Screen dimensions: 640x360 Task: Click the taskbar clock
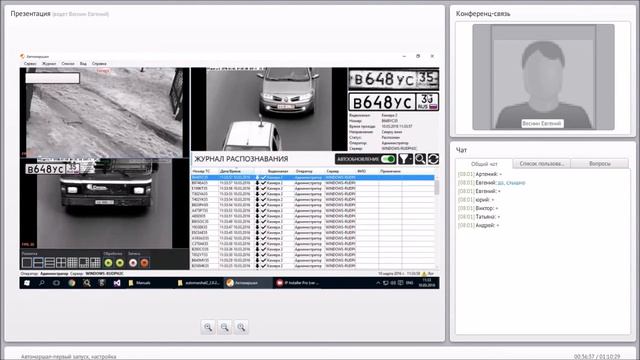427,282
